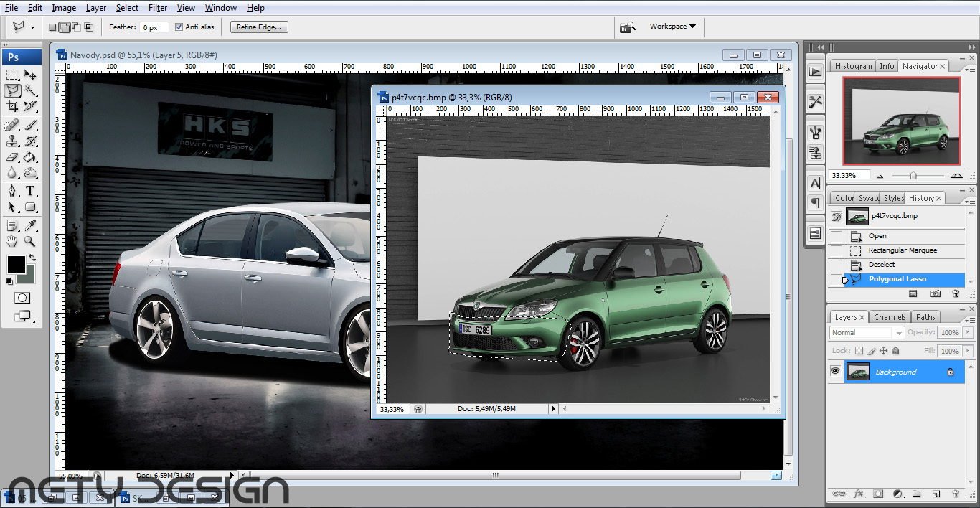Choose the Hand tool
980x508 pixels.
pyautogui.click(x=12, y=241)
